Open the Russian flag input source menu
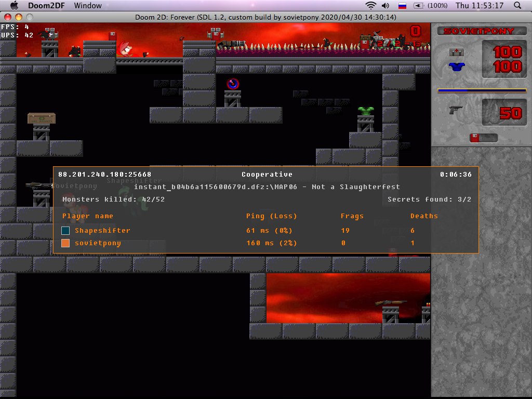The height and width of the screenshot is (399, 532). coord(402,5)
